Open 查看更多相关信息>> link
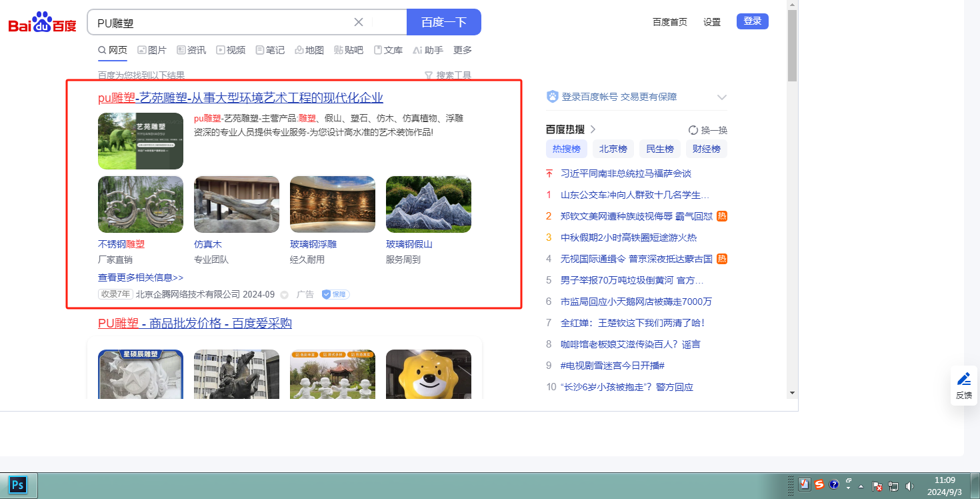The image size is (980, 499). coord(141,278)
